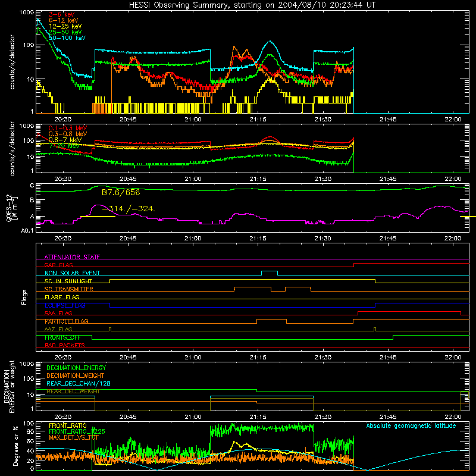Select the yellow flare interval bar in the GOES panel

[98, 217]
